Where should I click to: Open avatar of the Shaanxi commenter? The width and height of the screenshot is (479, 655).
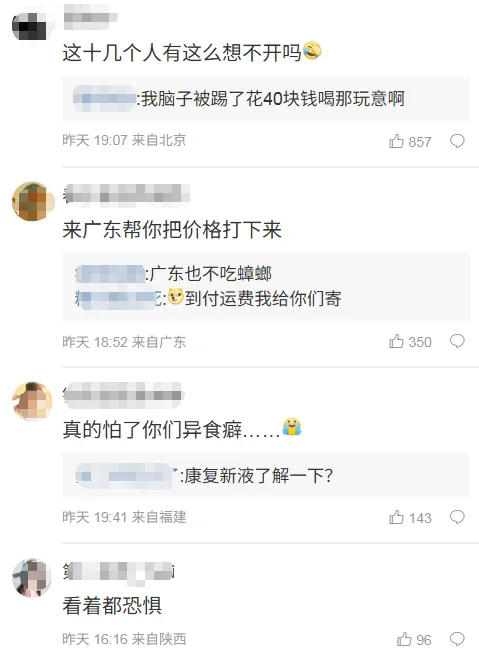(32, 578)
